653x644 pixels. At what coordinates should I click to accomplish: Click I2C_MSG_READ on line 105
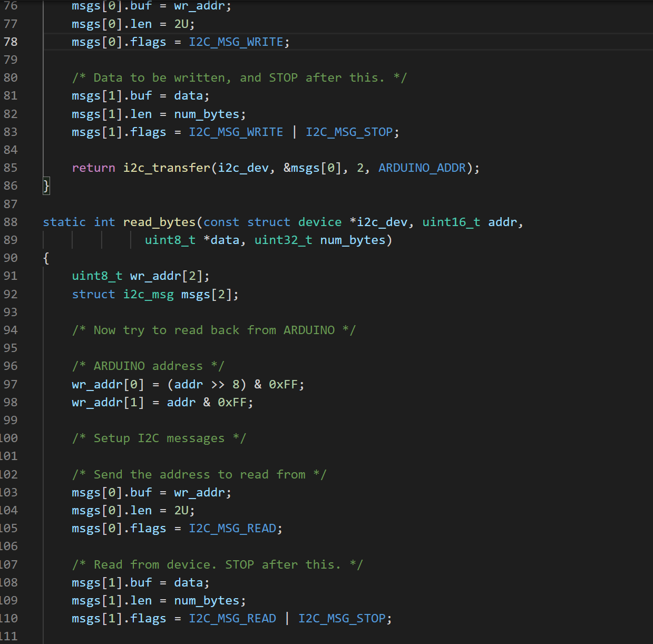[232, 528]
